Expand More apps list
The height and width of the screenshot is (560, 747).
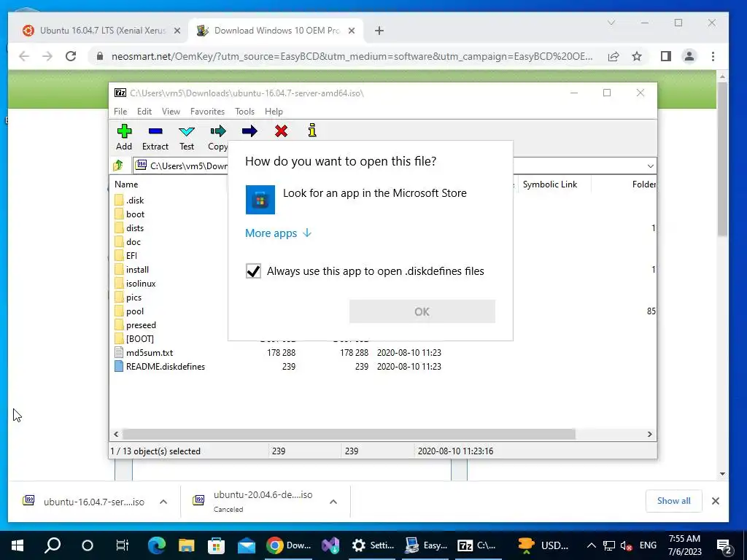coord(278,233)
